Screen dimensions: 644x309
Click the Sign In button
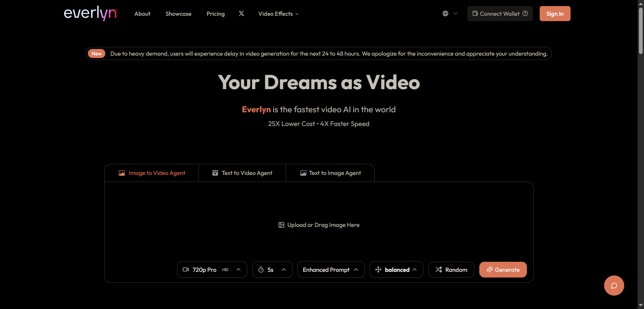pyautogui.click(x=555, y=13)
